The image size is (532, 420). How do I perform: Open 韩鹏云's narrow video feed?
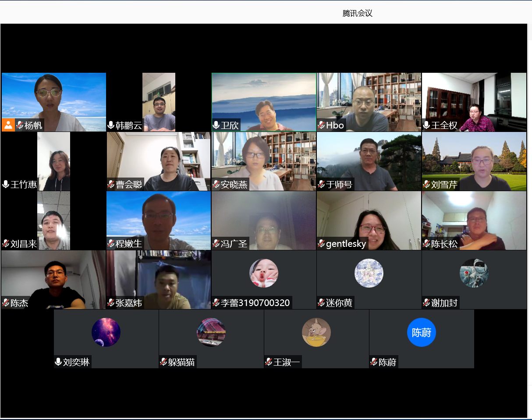159,102
